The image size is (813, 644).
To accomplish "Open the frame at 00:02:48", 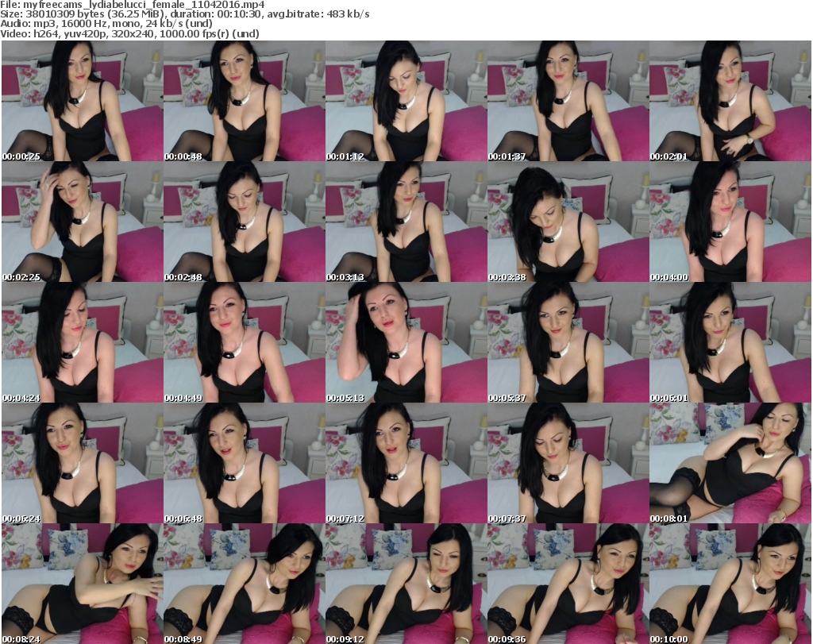I will [x=245, y=222].
